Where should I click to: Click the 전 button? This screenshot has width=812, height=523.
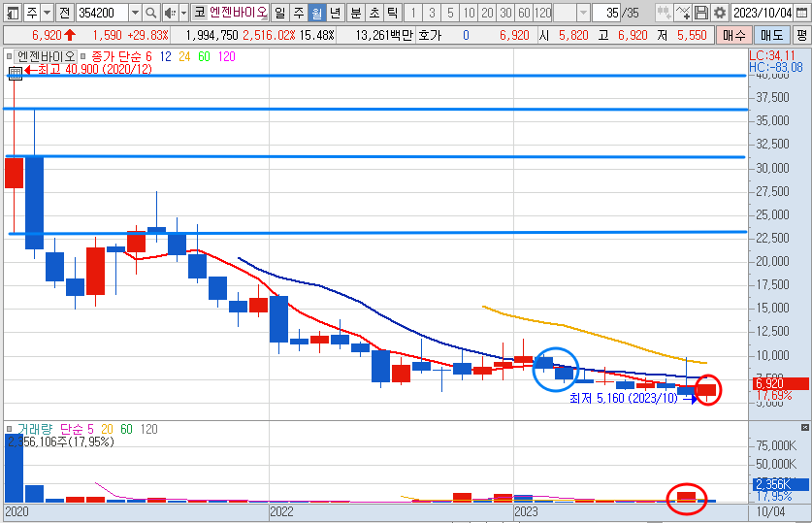(x=64, y=12)
